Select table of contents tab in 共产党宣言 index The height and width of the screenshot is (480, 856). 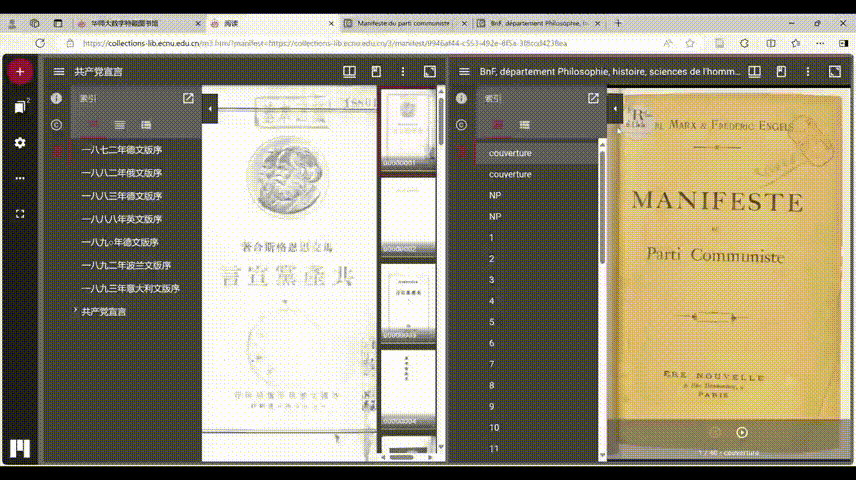pyautogui.click(x=93, y=125)
